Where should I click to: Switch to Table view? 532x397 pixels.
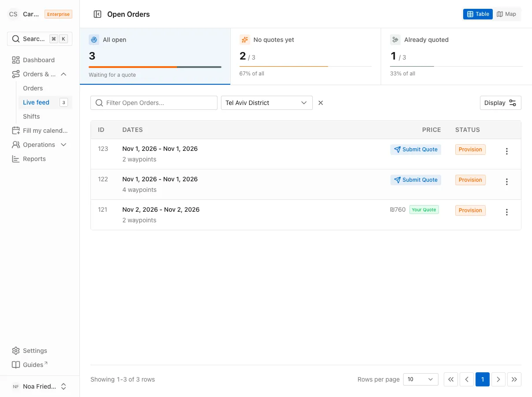coord(478,14)
